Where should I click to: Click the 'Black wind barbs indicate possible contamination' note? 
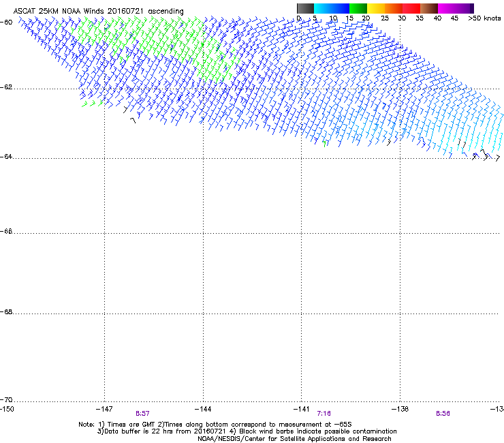(x=318, y=431)
